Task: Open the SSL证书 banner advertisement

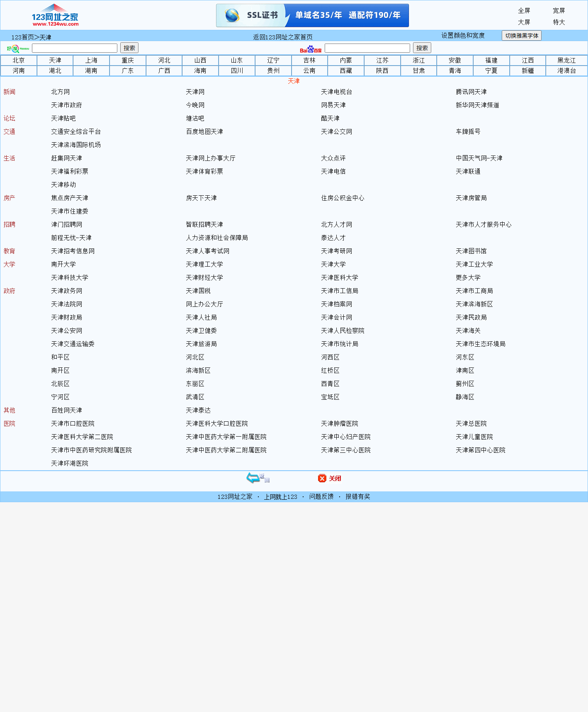Action: tap(312, 16)
